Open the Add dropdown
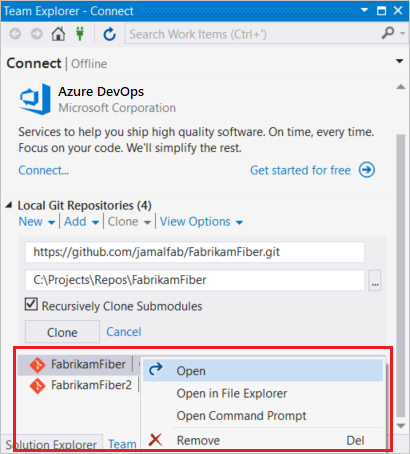Image resolution: width=410 pixels, height=454 pixels. (x=82, y=222)
